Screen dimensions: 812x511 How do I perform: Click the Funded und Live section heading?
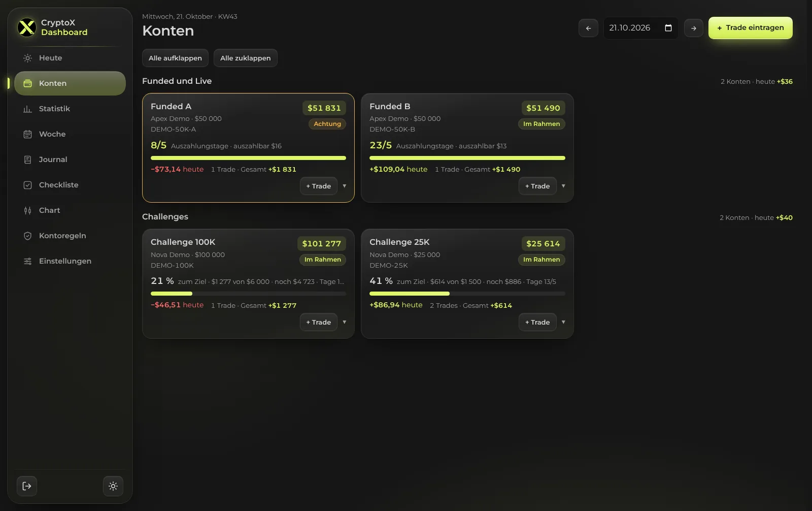click(x=177, y=81)
